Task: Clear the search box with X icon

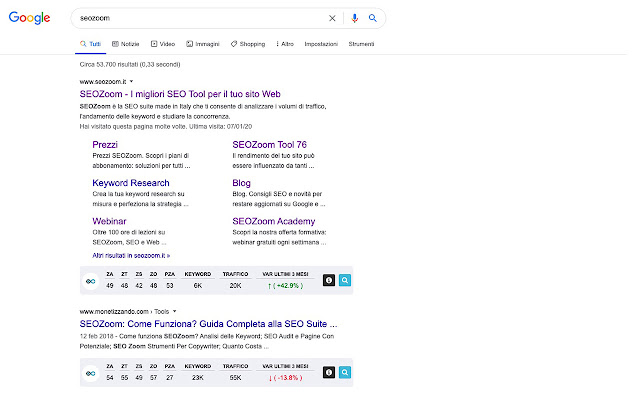Action: pos(332,18)
